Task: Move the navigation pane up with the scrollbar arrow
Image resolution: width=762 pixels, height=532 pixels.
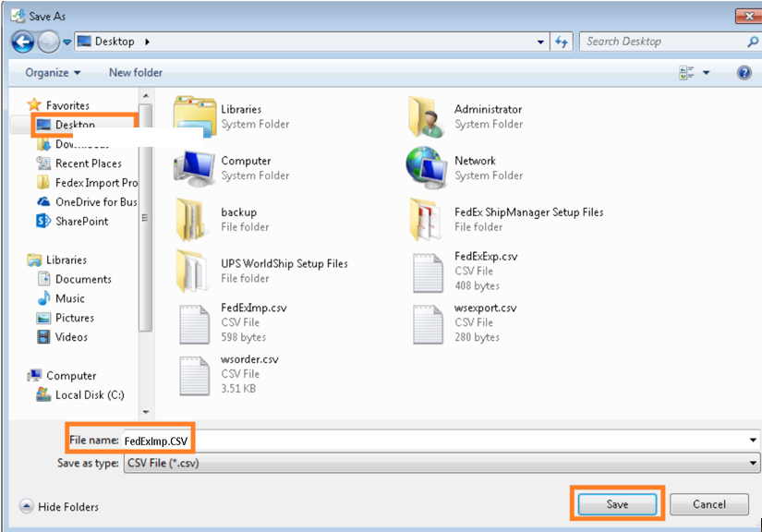Action: click(x=146, y=95)
